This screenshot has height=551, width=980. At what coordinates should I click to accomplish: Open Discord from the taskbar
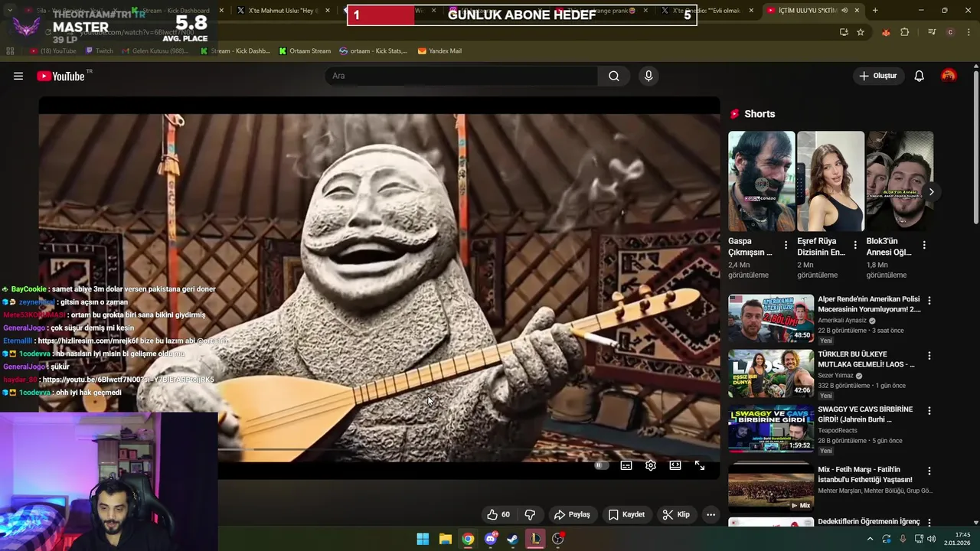click(491, 539)
